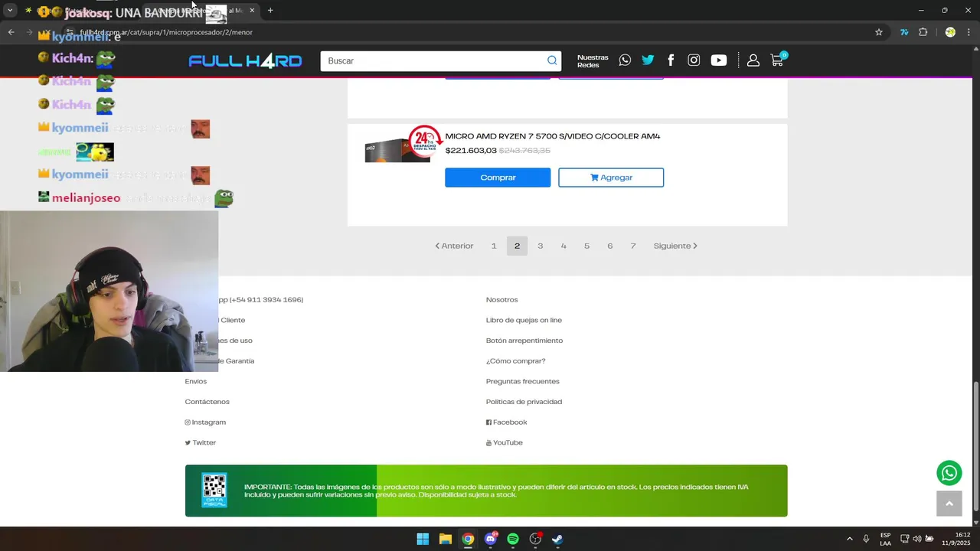Click the floating green WhatsApp chat button
The width and height of the screenshot is (980, 551).
[949, 473]
